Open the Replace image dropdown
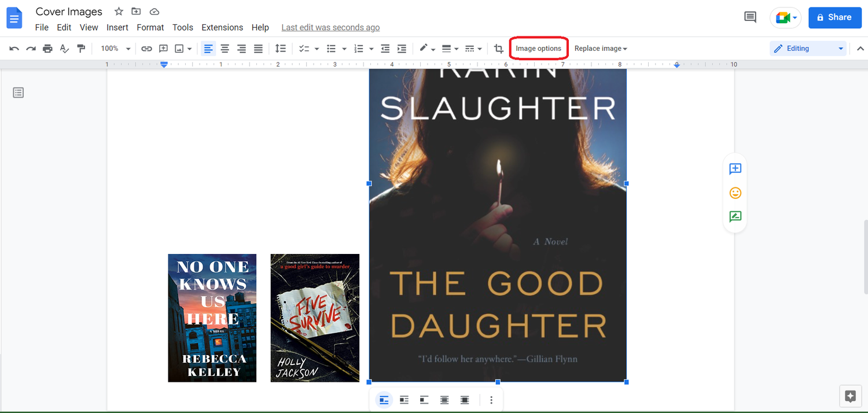Viewport: 868px width, 413px height. 601,48
